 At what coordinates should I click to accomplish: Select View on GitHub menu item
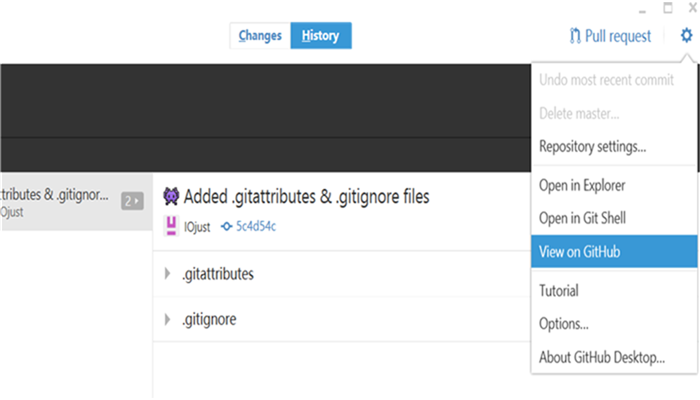[x=614, y=252]
